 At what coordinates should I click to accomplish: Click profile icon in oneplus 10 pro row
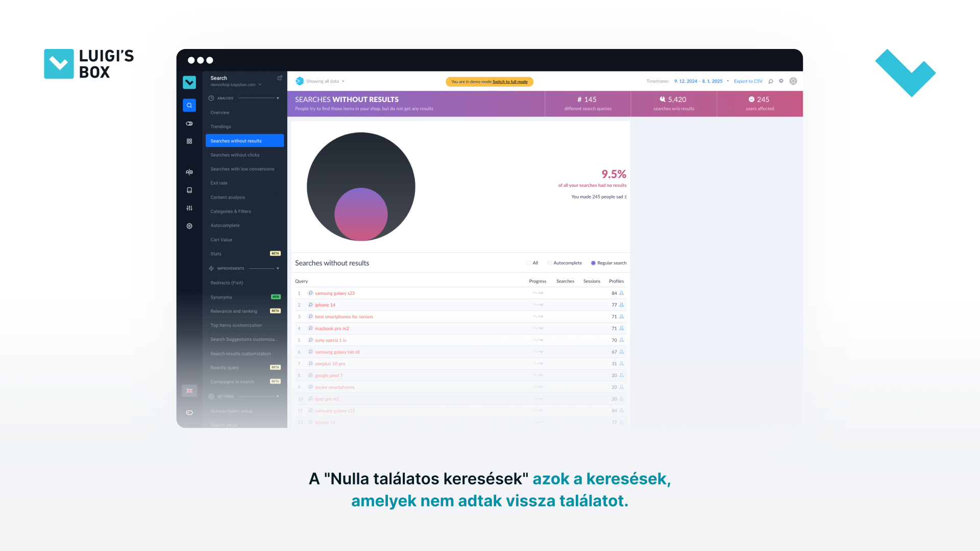pyautogui.click(x=622, y=363)
